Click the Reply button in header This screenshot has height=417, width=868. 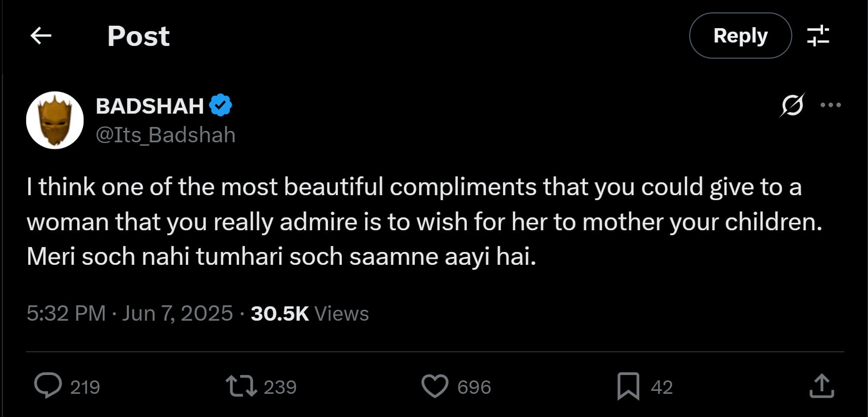[740, 36]
